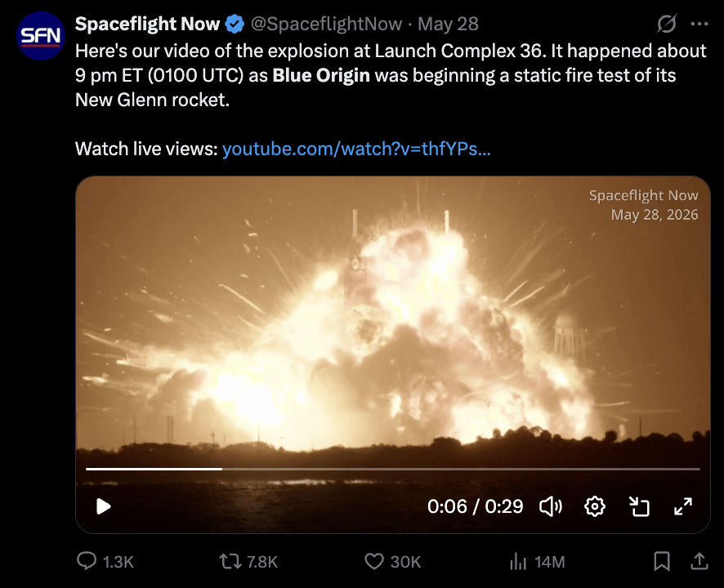Viewport: 724px width, 588px height.
Task: Expand video to fullscreen
Action: [683, 506]
